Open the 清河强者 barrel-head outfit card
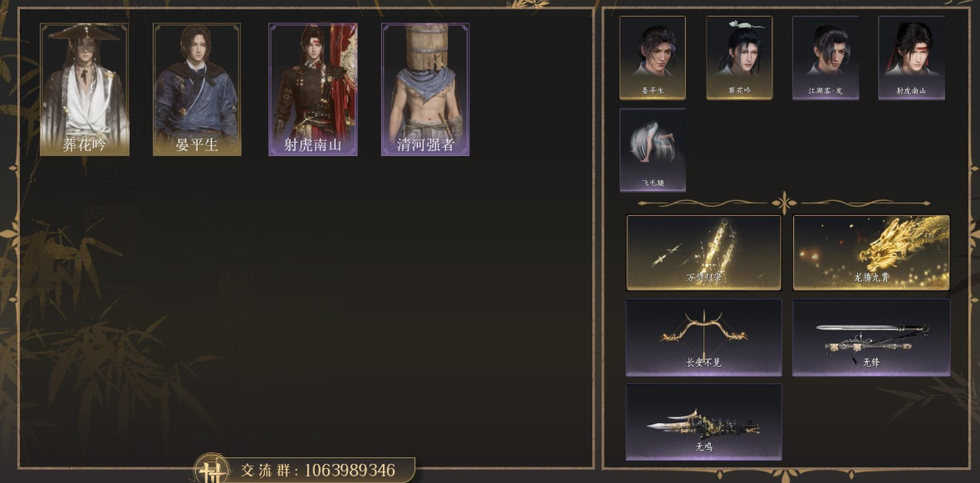980x483 pixels. pos(425,90)
